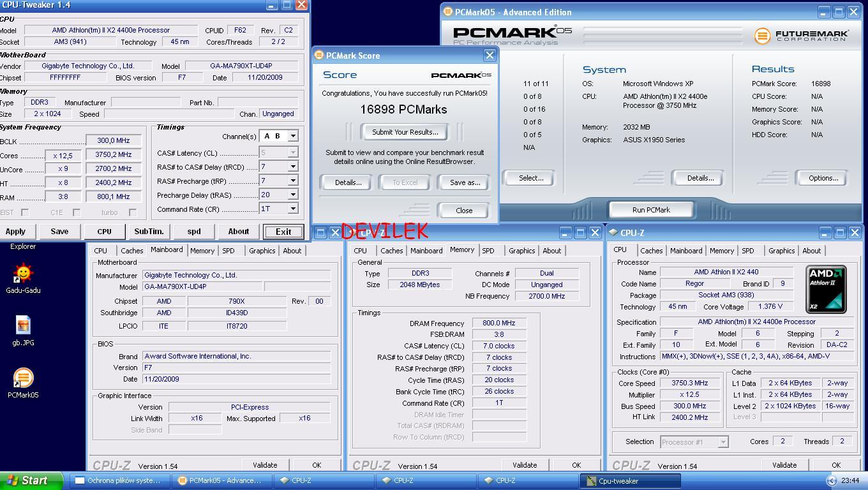Close the PCMark Score dialog via the Close button
This screenshot has width=868, height=490.
pos(464,211)
